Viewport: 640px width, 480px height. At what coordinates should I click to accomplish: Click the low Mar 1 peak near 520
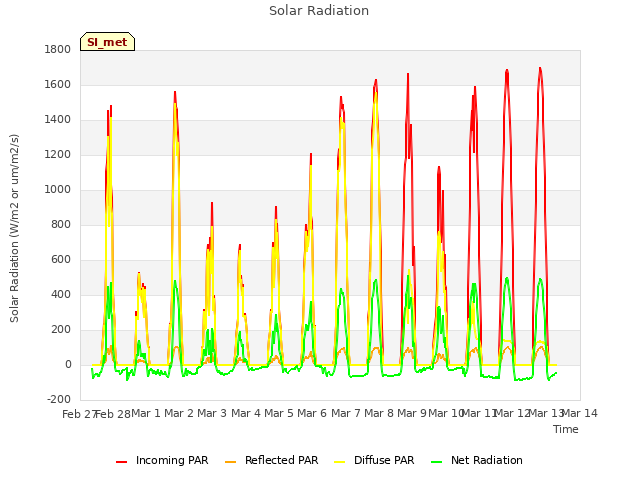point(139,273)
